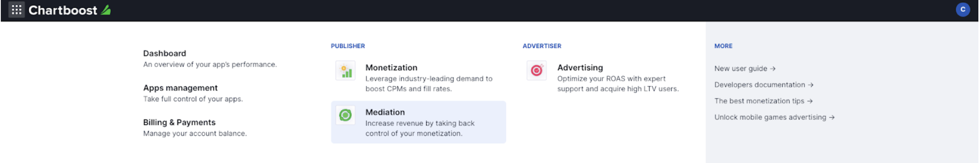
Task: Open Apps management
Action: (x=193, y=93)
